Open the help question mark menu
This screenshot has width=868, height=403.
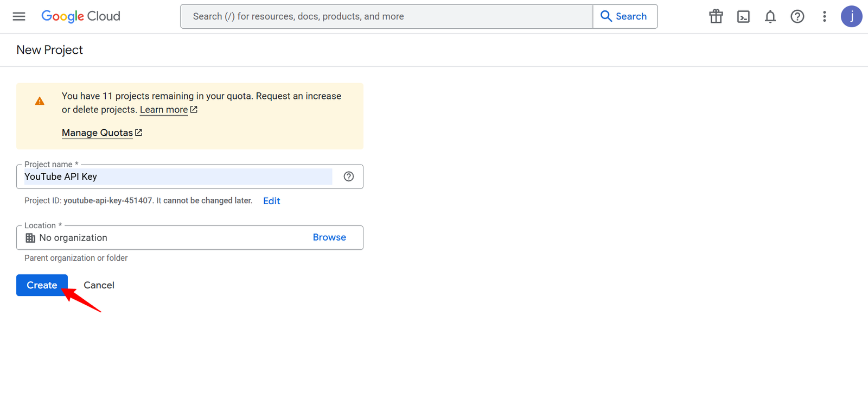(x=797, y=16)
